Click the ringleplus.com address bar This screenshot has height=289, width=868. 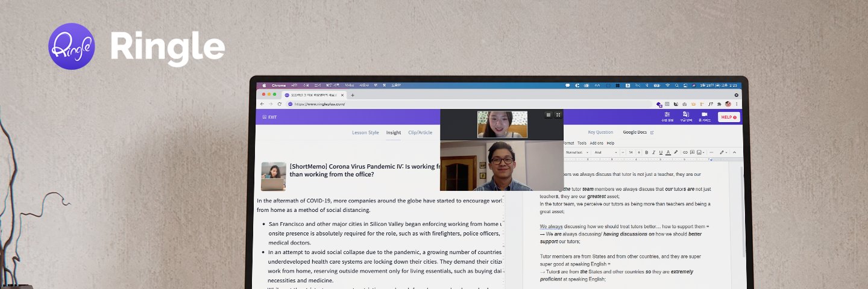(x=470, y=104)
